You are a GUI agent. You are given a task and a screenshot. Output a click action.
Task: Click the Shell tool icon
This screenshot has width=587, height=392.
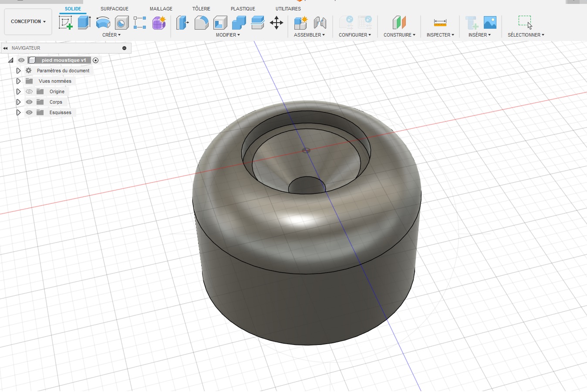click(220, 22)
